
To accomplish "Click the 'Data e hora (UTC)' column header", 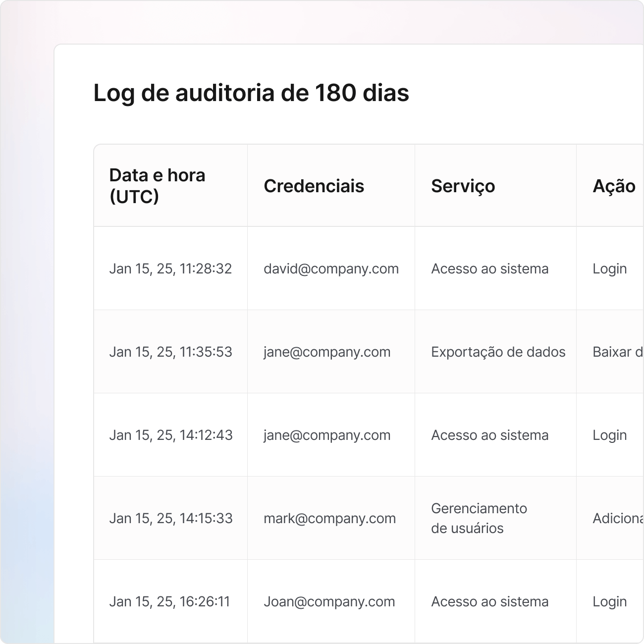I will click(x=157, y=186).
